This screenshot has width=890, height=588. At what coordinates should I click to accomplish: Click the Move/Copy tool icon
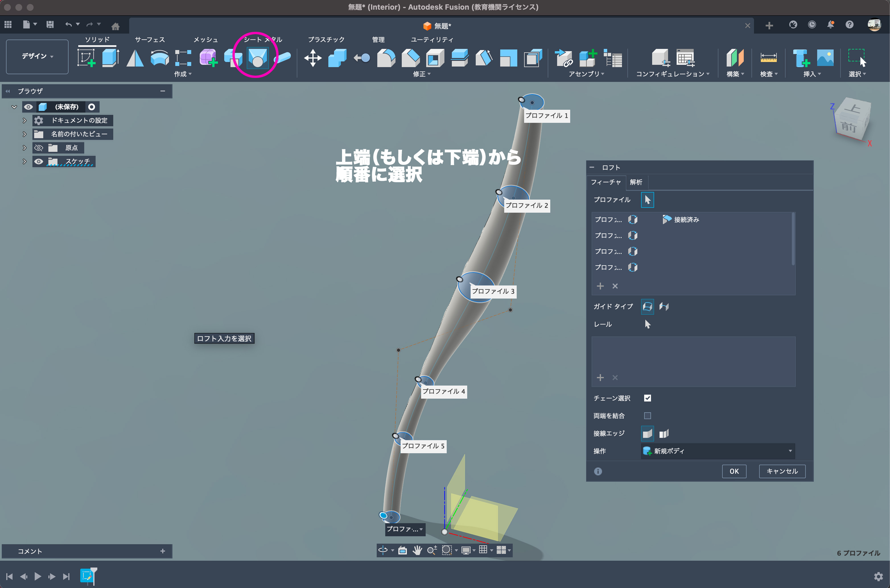point(312,58)
